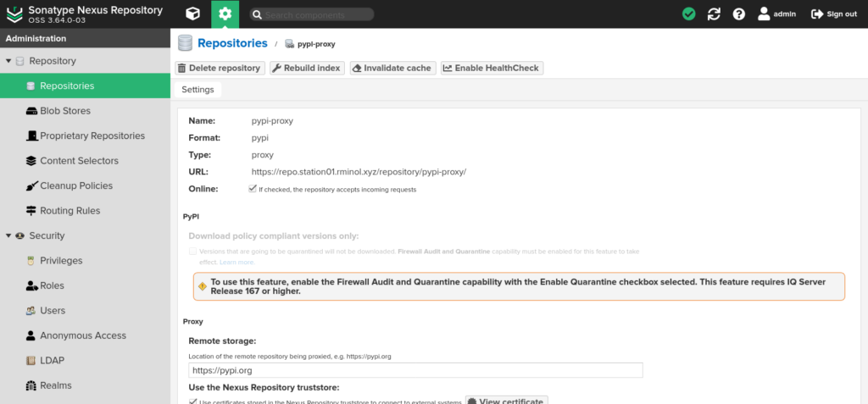Select the Settings tab
Screen dimensions: 868x404
(x=198, y=90)
